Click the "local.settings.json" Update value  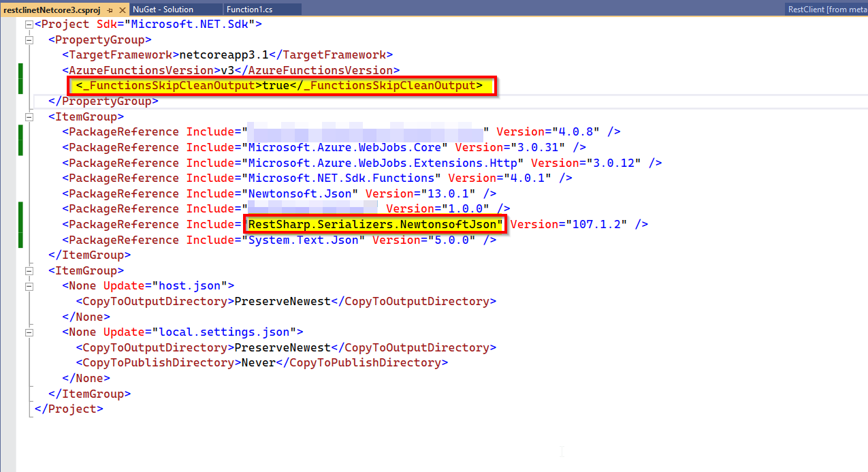(x=224, y=332)
